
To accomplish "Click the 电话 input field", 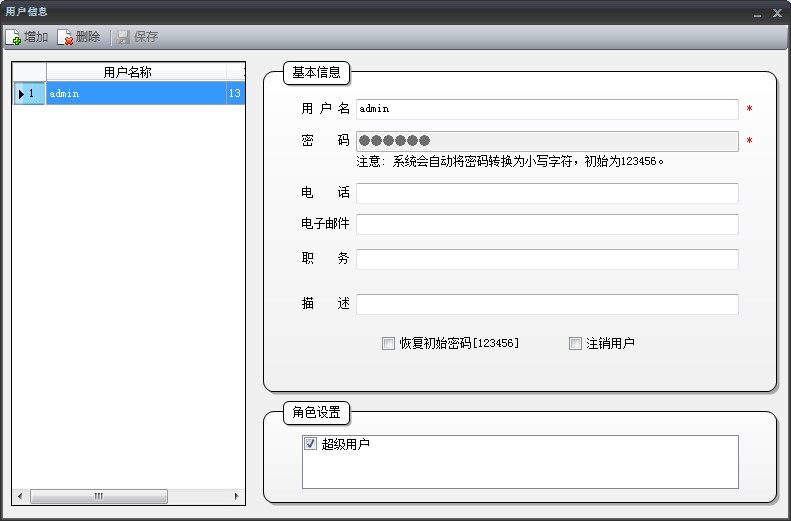I will click(546, 193).
